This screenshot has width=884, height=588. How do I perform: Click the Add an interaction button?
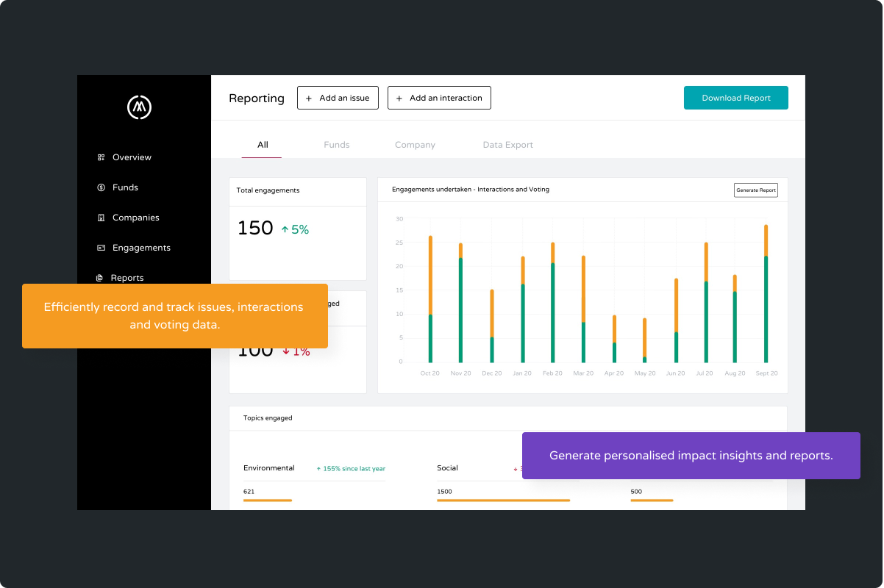pyautogui.click(x=439, y=98)
